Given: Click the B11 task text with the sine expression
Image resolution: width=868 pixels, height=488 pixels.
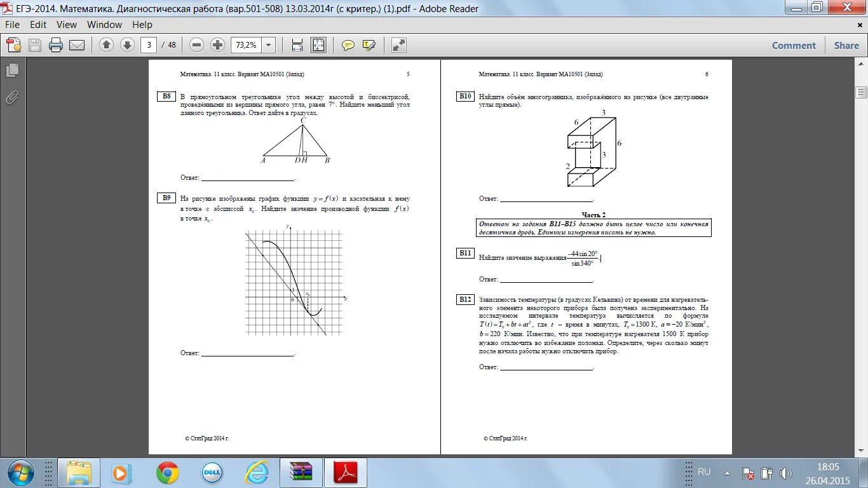Looking at the screenshot, I should tap(539, 257).
